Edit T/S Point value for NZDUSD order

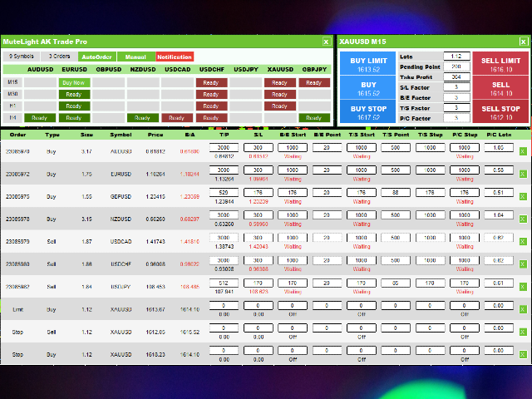click(x=396, y=214)
